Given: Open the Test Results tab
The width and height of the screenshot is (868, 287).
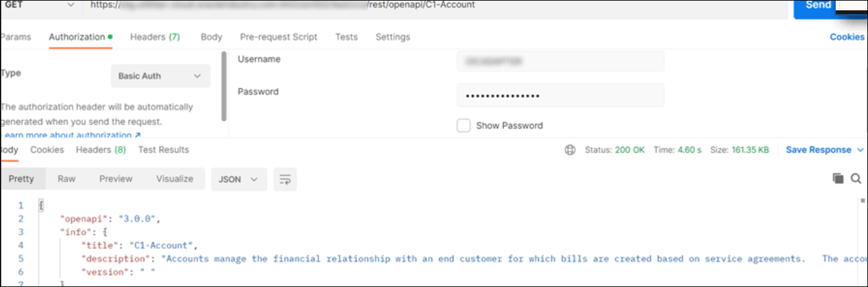Looking at the screenshot, I should (x=163, y=150).
